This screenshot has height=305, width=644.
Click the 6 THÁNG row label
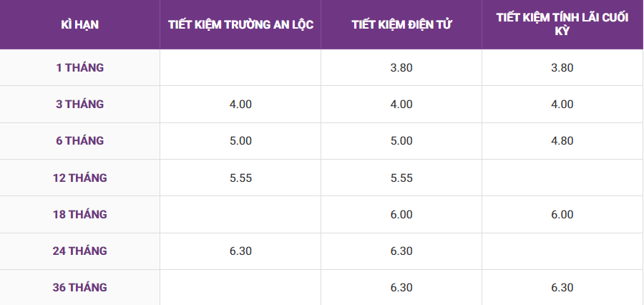click(80, 141)
